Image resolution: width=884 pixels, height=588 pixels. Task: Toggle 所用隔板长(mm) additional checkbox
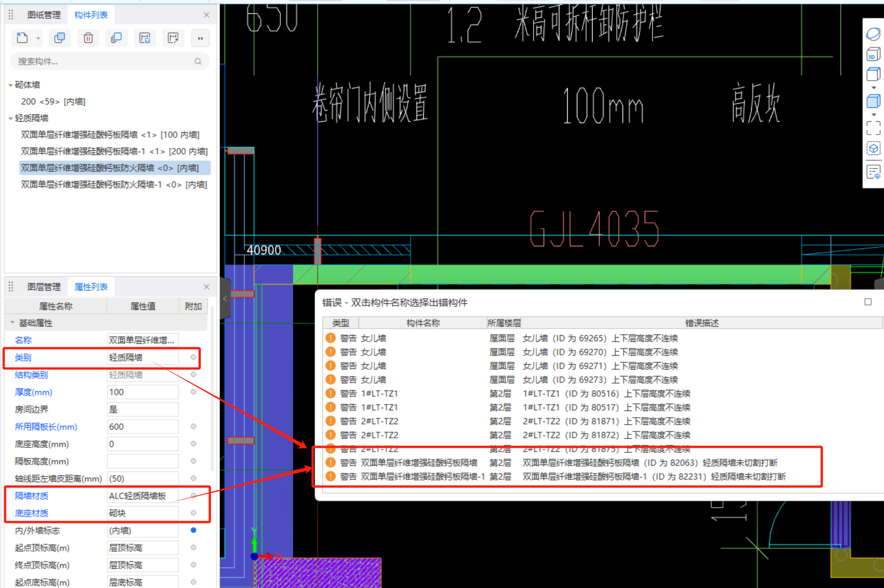pyautogui.click(x=193, y=426)
